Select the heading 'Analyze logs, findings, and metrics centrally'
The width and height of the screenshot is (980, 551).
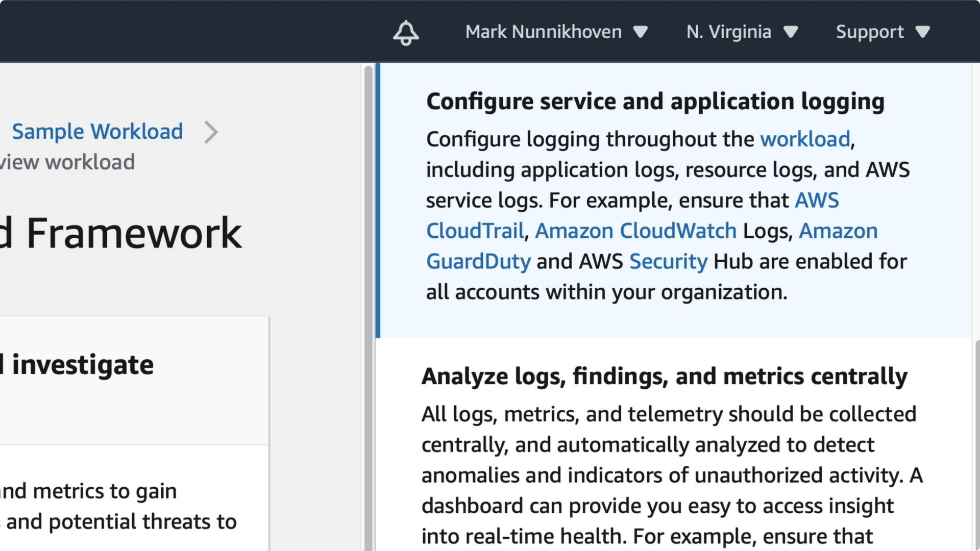coord(664,376)
